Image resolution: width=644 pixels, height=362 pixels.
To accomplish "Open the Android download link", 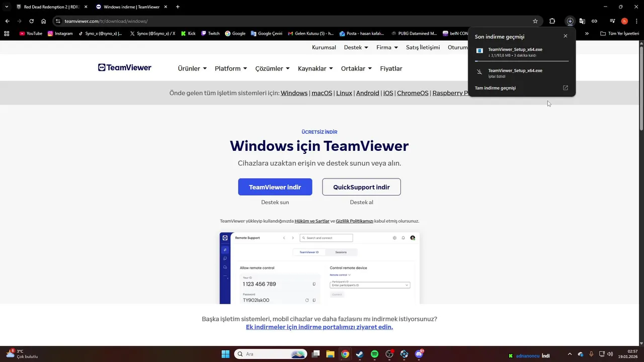I will 368,93.
